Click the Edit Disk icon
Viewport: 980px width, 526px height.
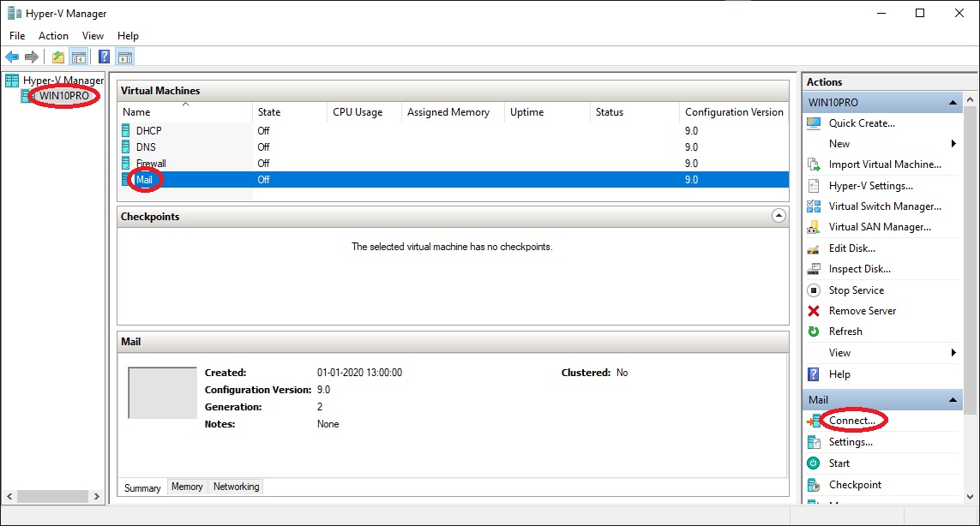814,248
